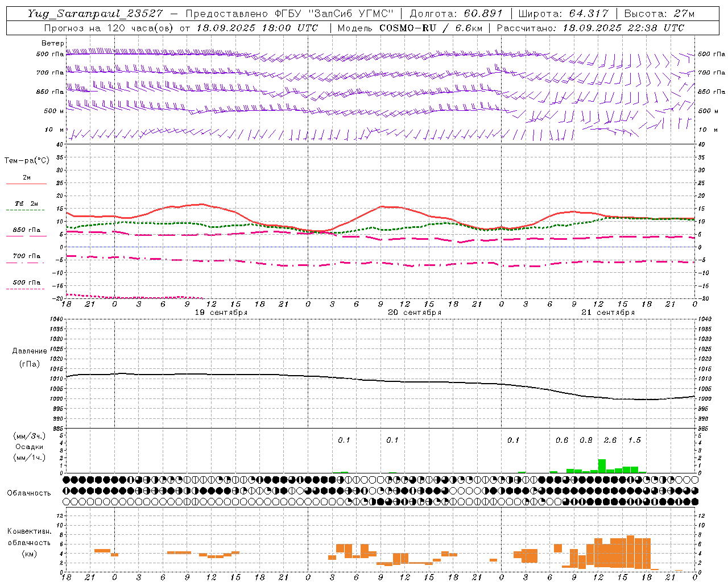
Task: Click the Тем-ра(°C) temperature heading
Action: point(27,161)
